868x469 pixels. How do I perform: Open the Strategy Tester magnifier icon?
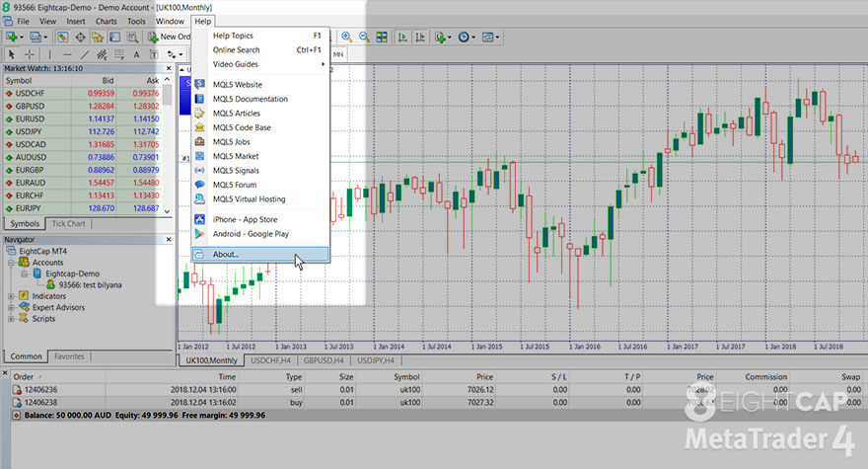click(x=132, y=38)
